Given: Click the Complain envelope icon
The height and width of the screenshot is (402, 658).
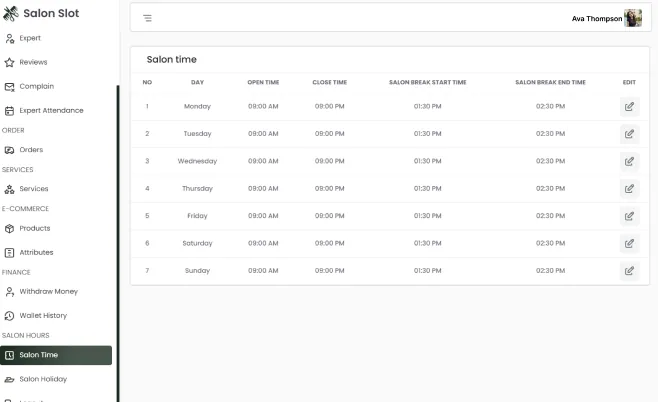Looking at the screenshot, I should [9, 87].
